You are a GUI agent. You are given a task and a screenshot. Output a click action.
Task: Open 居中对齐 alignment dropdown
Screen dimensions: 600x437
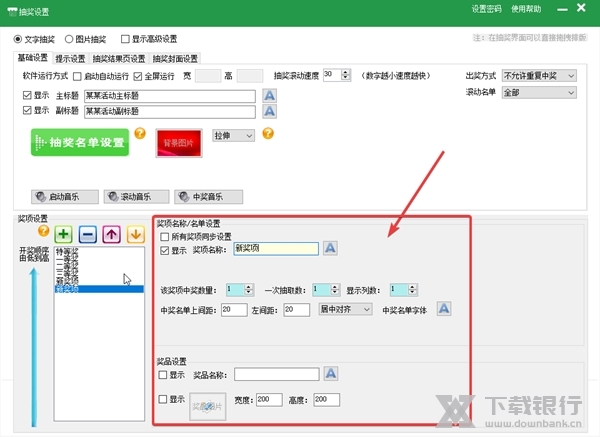pyautogui.click(x=345, y=309)
